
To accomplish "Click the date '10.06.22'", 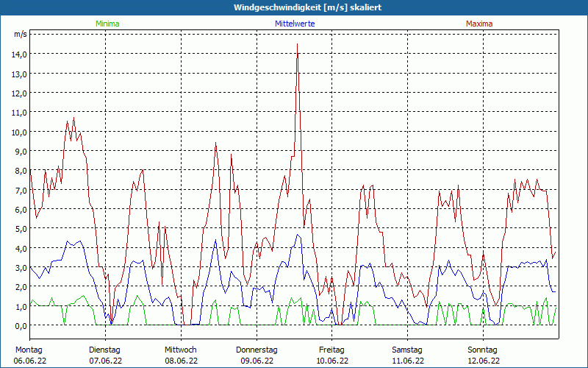I will pos(332,361).
